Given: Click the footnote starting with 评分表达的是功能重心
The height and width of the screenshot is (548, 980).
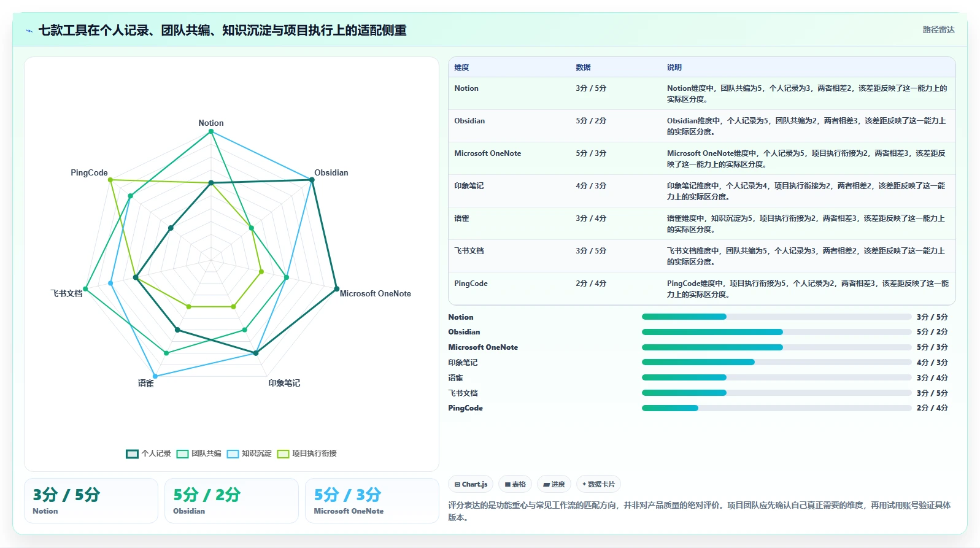Looking at the screenshot, I should click(700, 511).
